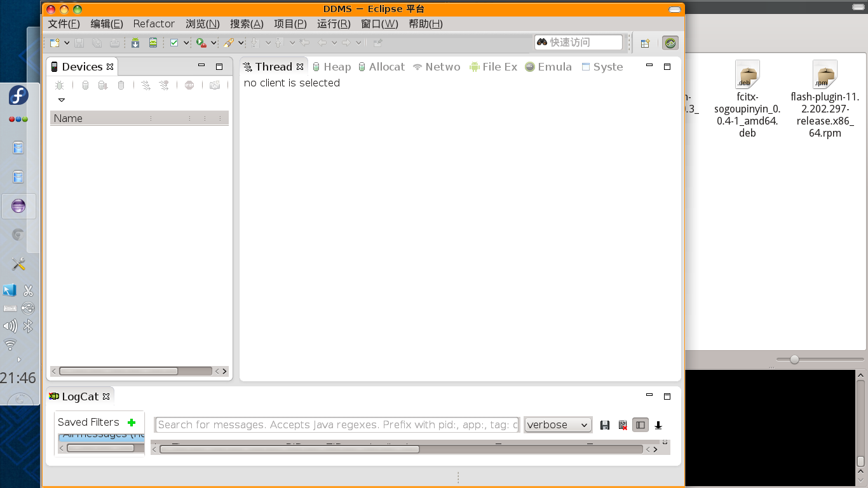Toggle display of saved filters view
868x488 pixels.
641,425
